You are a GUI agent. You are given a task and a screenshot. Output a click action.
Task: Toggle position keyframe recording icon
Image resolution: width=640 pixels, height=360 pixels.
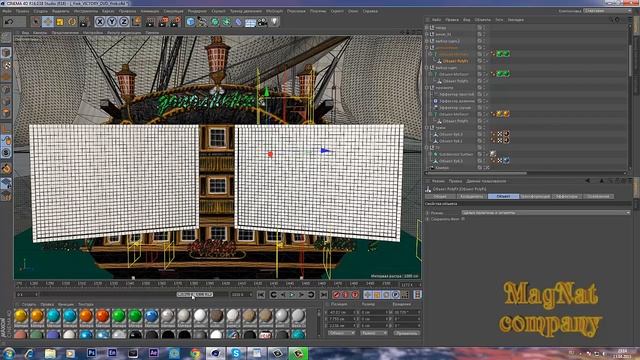[x=368, y=295]
